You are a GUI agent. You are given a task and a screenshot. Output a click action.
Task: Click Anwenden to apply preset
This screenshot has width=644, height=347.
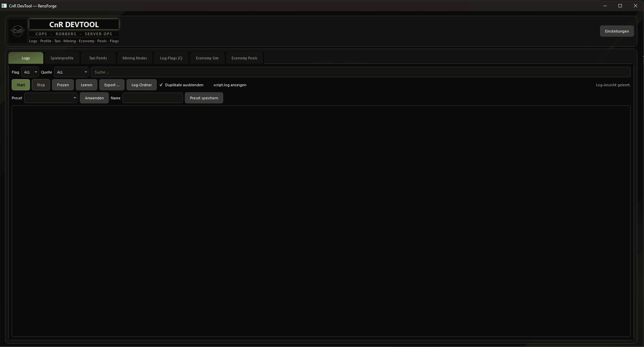pyautogui.click(x=94, y=98)
